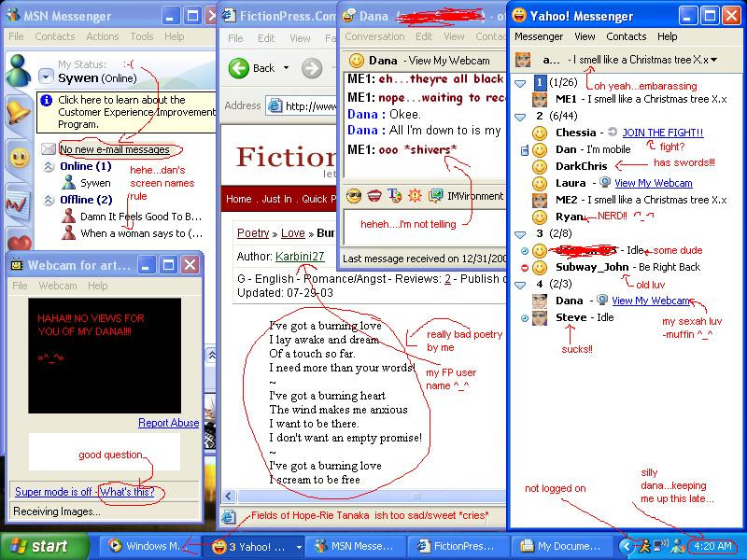Open the smiley face tab in MSN sidebar
This screenshot has height=560, width=747.
19,158
